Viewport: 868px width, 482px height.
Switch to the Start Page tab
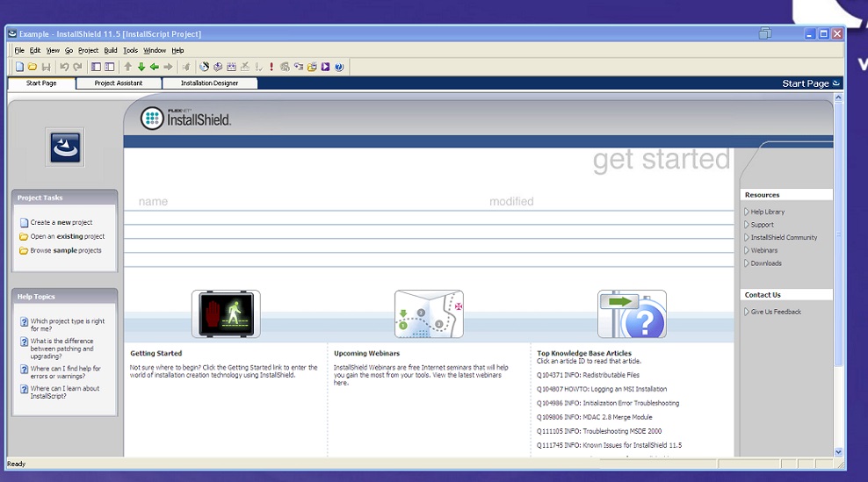click(41, 83)
